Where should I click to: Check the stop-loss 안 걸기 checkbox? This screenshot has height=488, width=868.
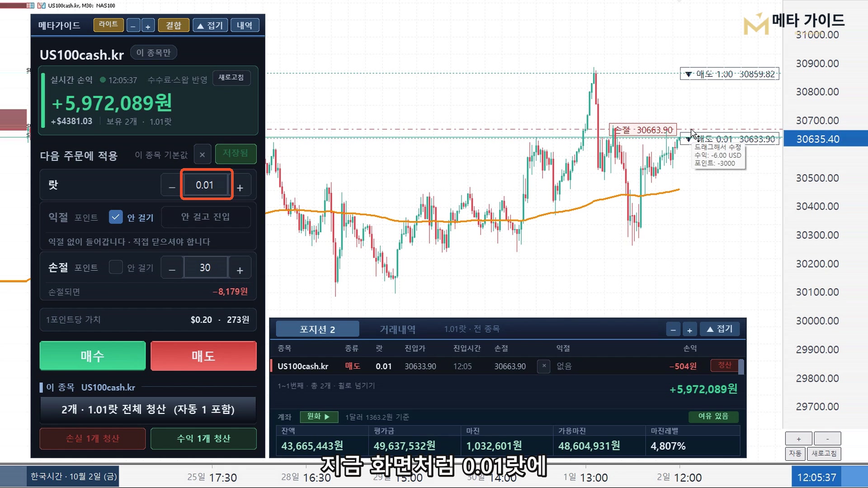pos(116,267)
